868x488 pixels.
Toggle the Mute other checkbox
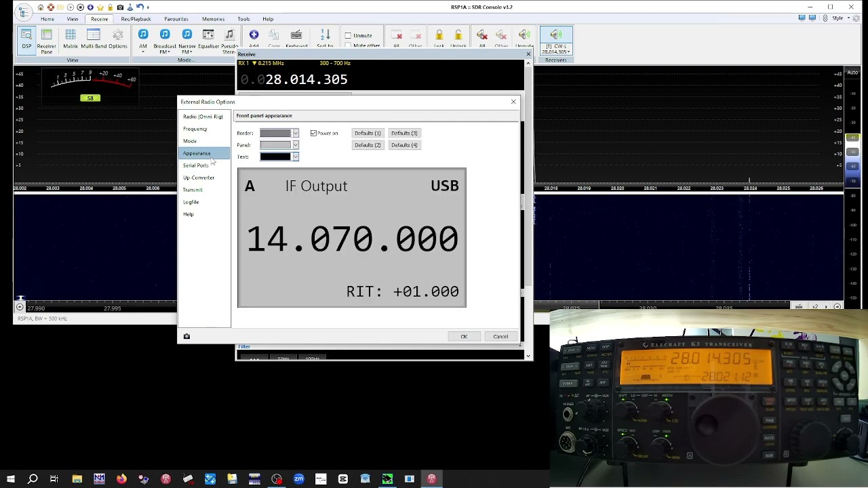tap(348, 45)
